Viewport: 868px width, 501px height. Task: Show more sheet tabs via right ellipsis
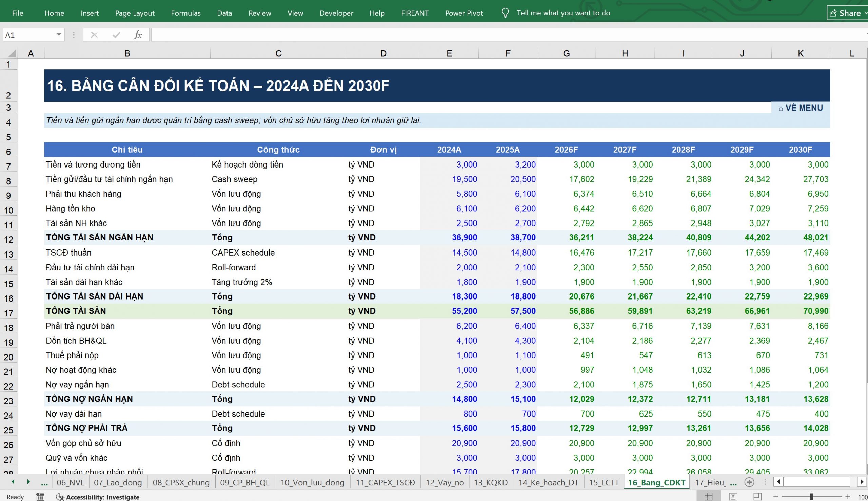tap(733, 482)
